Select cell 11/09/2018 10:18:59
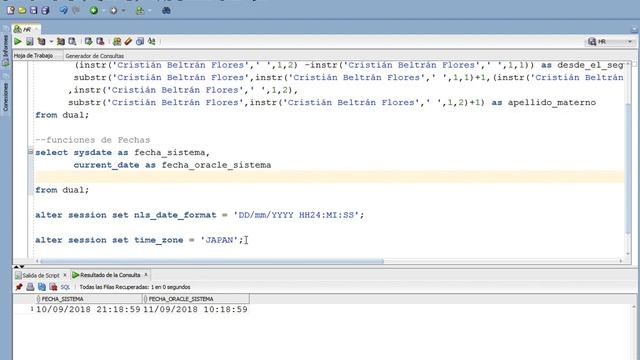640x360 pixels. pyautogui.click(x=196, y=309)
